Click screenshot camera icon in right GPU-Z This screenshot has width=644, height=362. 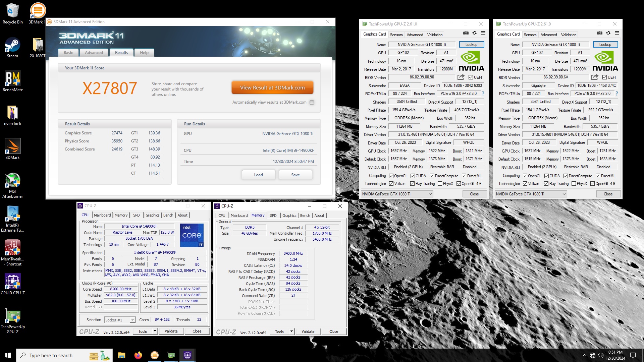click(x=600, y=33)
